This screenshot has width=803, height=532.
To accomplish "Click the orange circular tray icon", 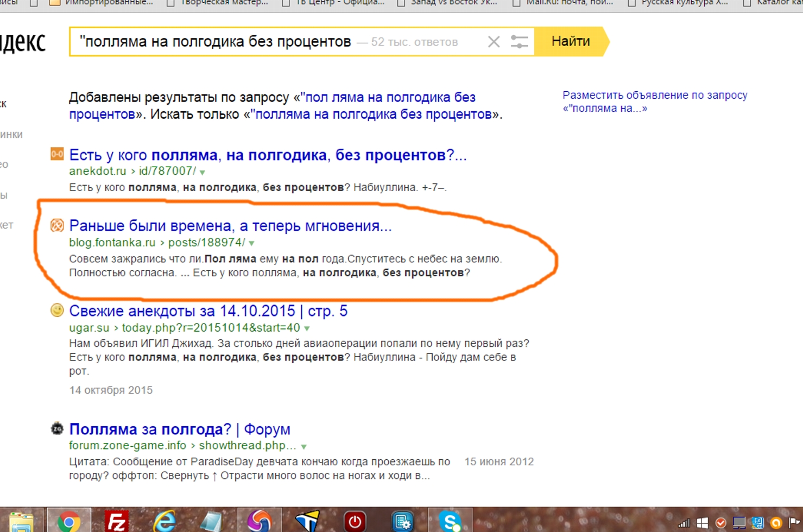I will [x=776, y=523].
